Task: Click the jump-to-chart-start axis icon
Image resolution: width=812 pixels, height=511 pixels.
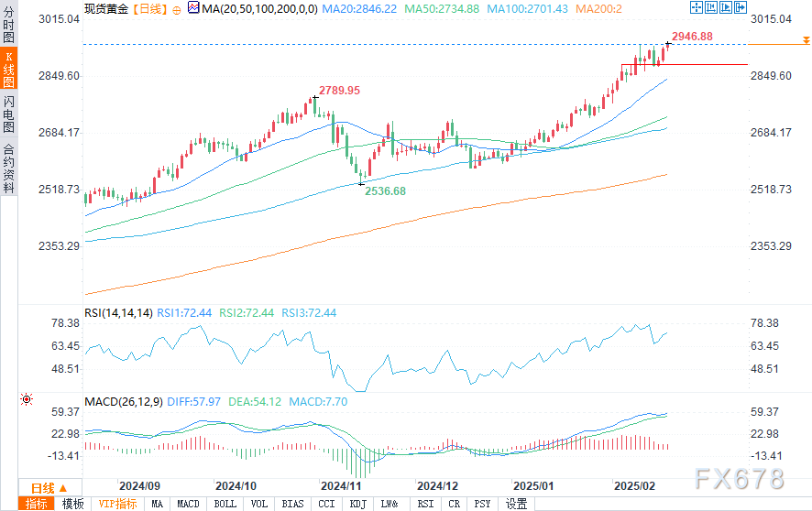Action: click(x=711, y=7)
